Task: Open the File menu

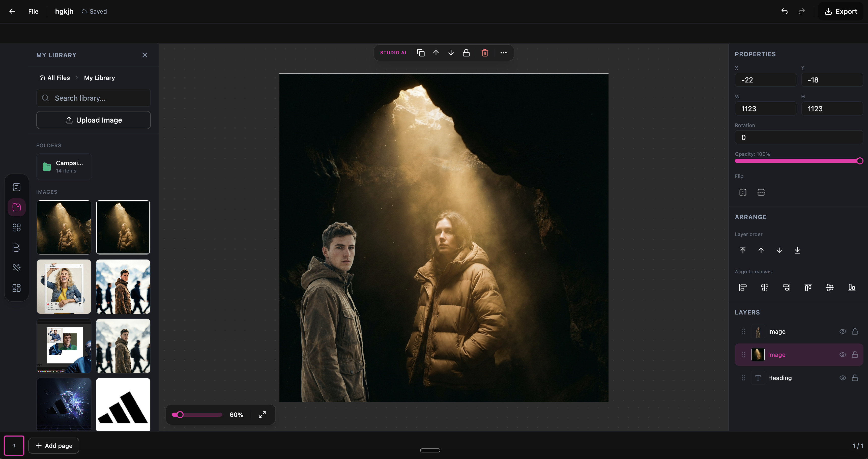Action: coord(33,11)
